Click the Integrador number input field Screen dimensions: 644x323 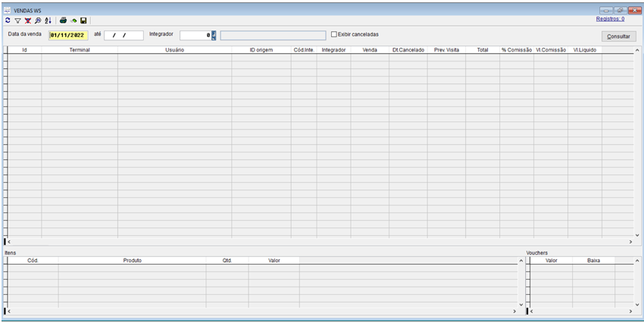[195, 36]
